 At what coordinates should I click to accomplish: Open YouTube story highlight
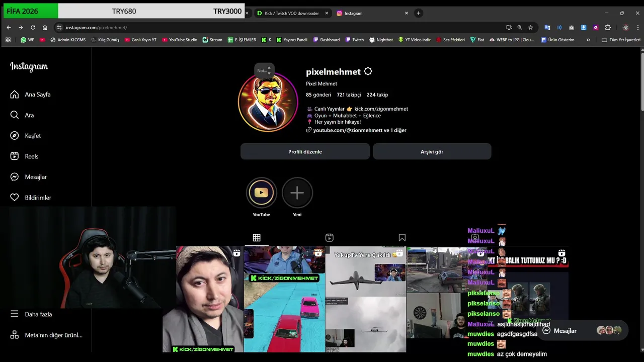point(261,193)
